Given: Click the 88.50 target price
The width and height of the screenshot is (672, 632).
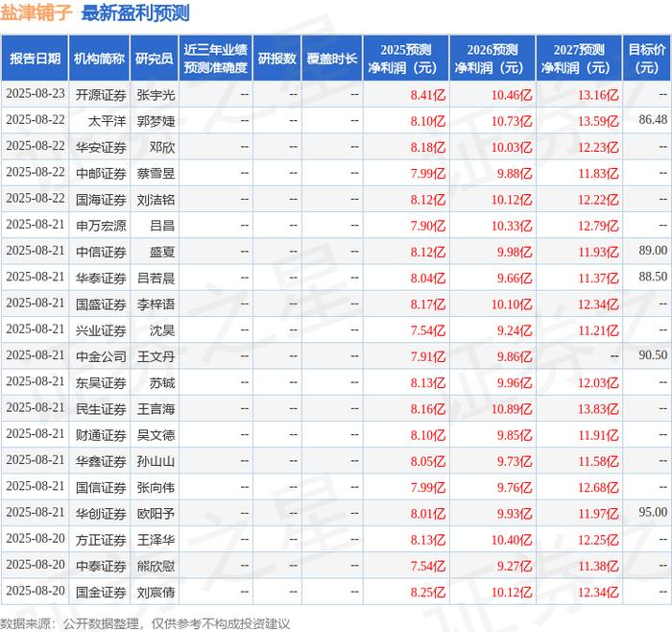Looking at the screenshot, I should [653, 277].
